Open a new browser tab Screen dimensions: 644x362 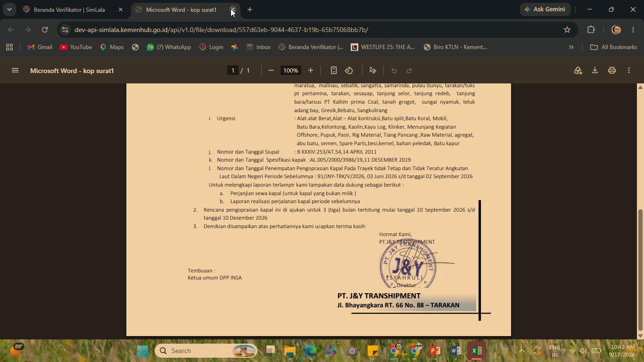250,9
